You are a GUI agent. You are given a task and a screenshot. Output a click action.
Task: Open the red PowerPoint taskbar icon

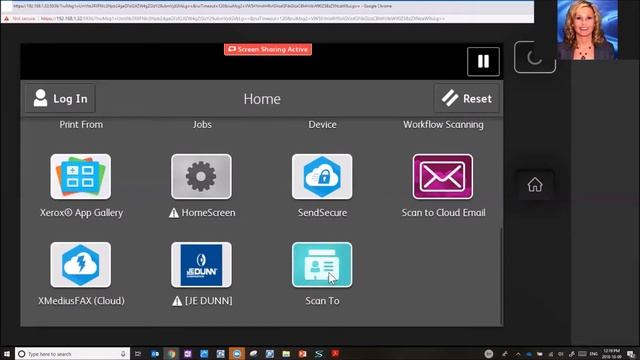click(302, 354)
